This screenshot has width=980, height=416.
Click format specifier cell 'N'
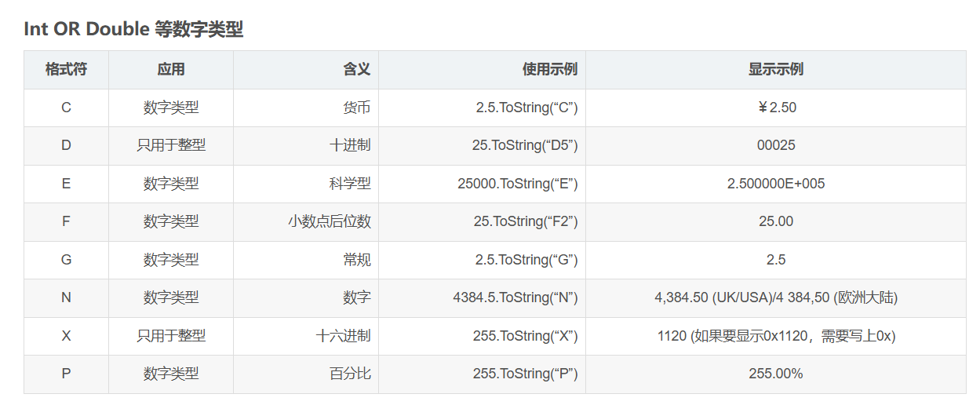point(66,297)
